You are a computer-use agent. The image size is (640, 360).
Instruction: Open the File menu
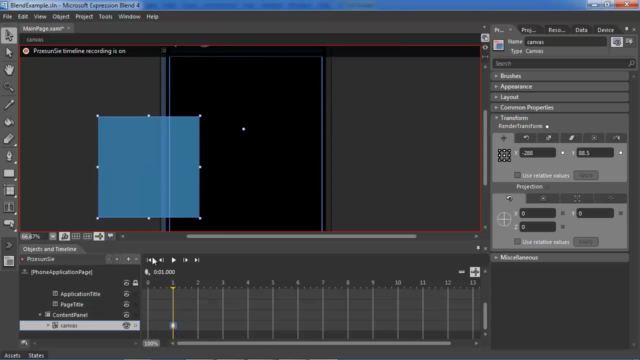pyautogui.click(x=7, y=17)
